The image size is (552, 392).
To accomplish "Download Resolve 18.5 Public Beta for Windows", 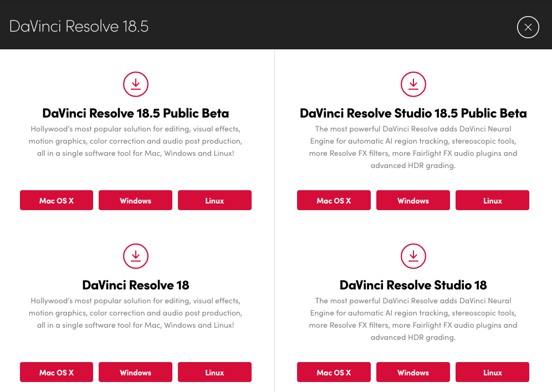I will pyautogui.click(x=135, y=201).
